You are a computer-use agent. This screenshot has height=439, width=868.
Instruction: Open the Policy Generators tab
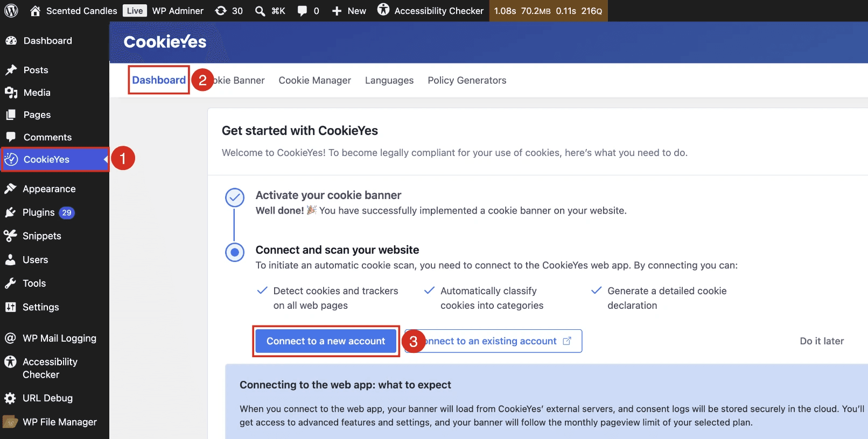[x=467, y=80]
